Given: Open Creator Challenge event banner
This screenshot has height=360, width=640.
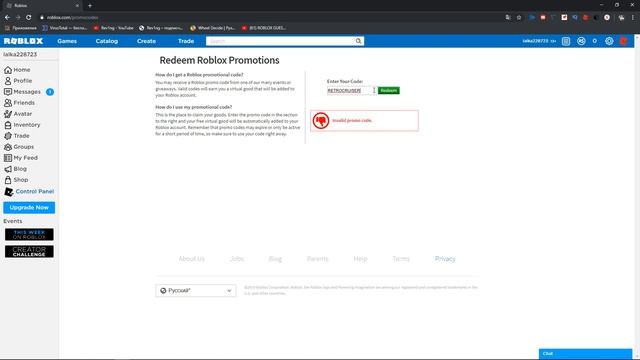Looking at the screenshot, I should 29,251.
